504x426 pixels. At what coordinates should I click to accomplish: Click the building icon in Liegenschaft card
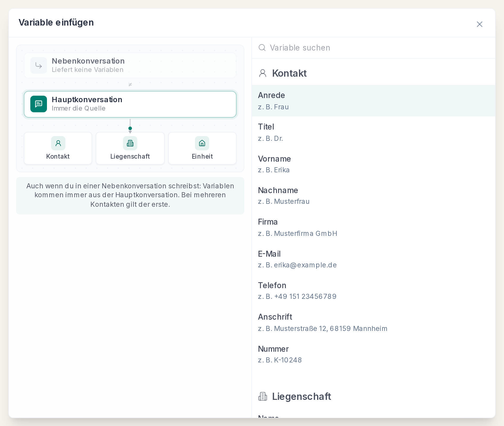[x=130, y=143]
